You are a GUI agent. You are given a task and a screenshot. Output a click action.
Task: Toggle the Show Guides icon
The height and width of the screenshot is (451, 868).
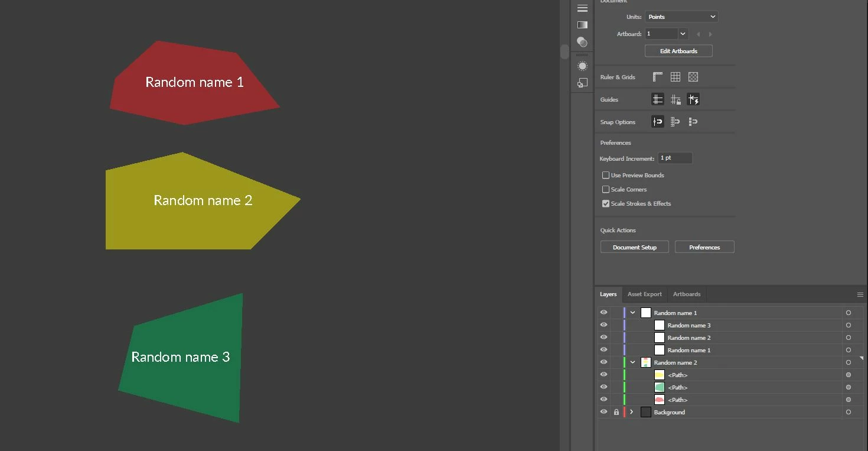point(658,99)
